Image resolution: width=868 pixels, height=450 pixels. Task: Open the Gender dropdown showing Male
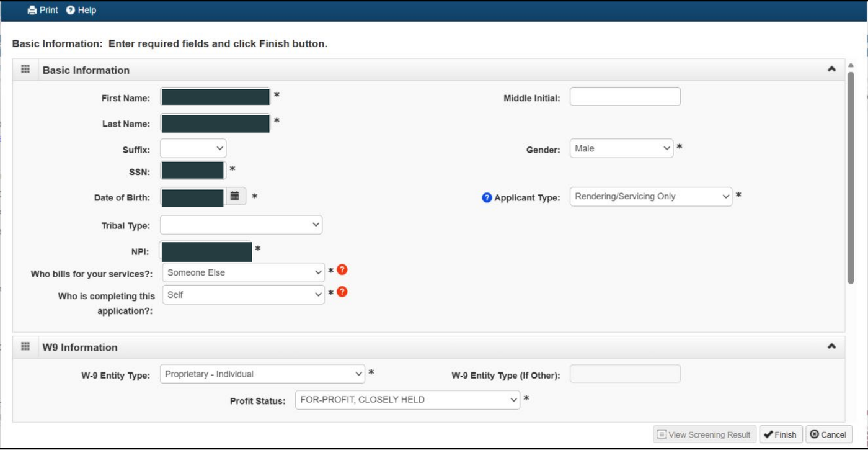click(621, 148)
